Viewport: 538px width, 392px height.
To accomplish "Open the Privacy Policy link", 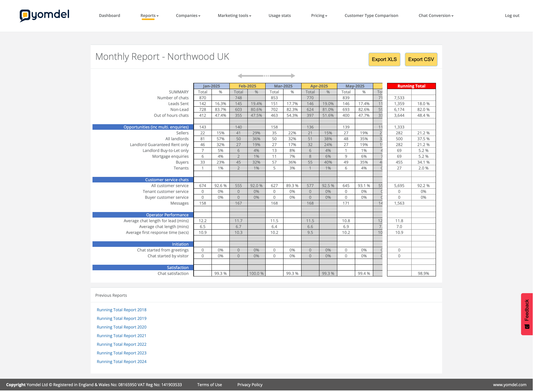I will pyautogui.click(x=250, y=385).
